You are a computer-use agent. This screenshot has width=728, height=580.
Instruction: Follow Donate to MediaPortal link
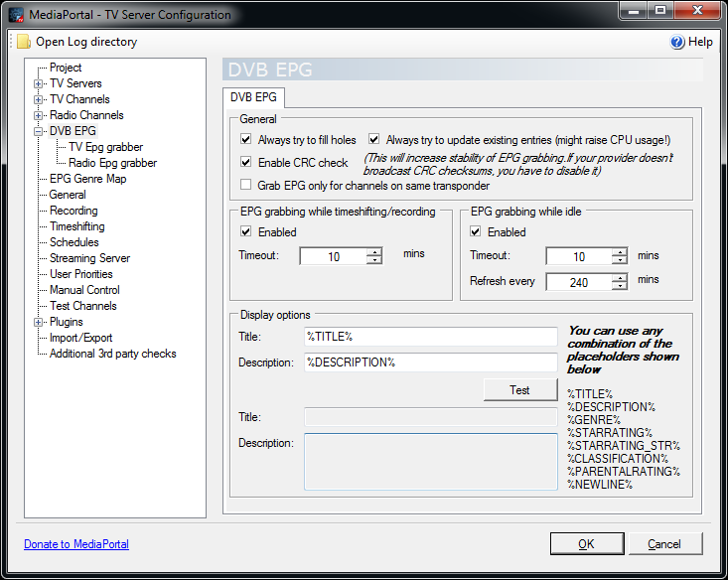[76, 544]
